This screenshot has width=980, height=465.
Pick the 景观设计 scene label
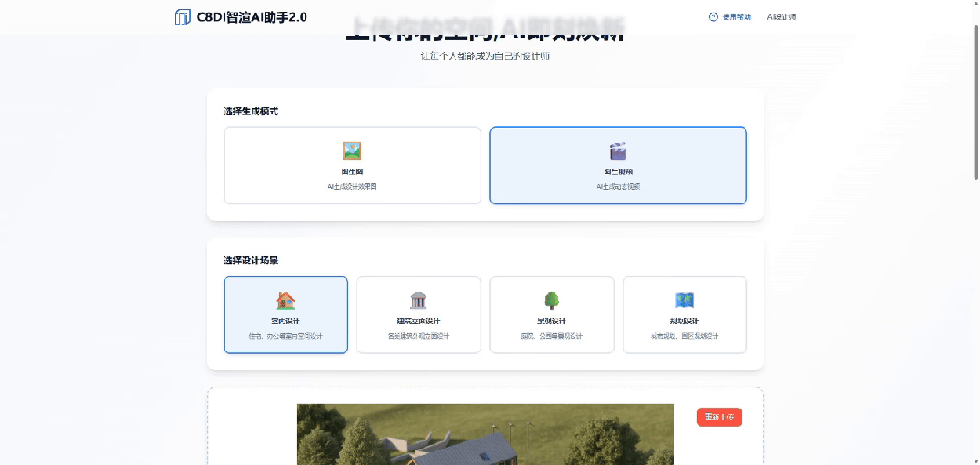552,322
